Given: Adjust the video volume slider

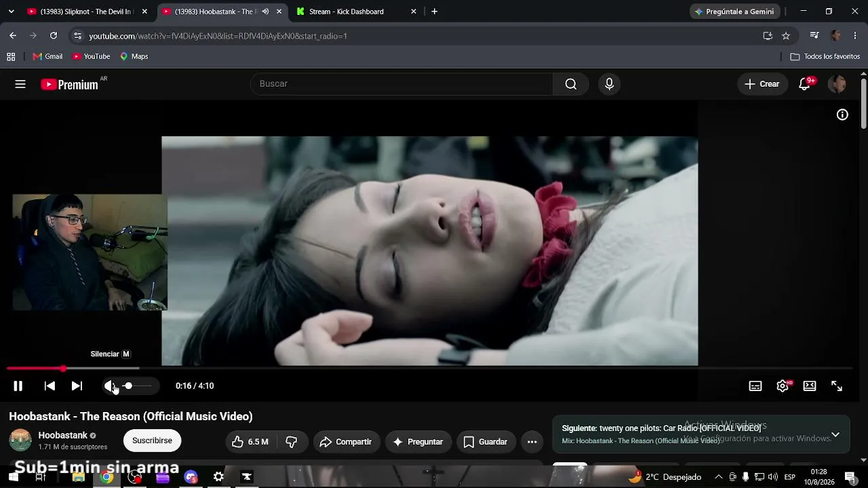Looking at the screenshot, I should click(x=136, y=386).
